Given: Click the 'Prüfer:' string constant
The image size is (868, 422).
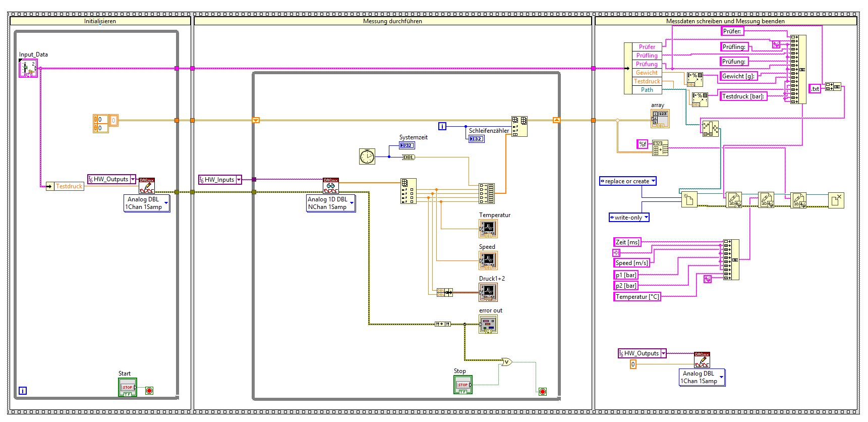Looking at the screenshot, I should (x=732, y=31).
